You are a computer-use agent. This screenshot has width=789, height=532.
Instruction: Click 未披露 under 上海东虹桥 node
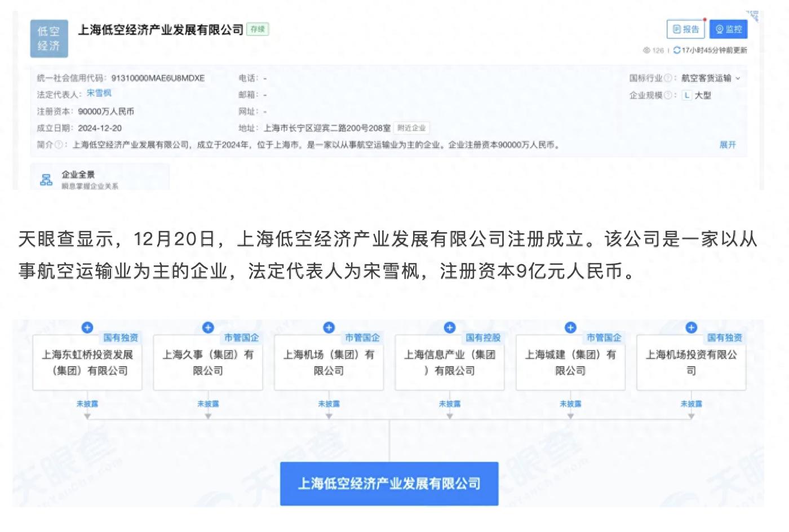point(87,404)
